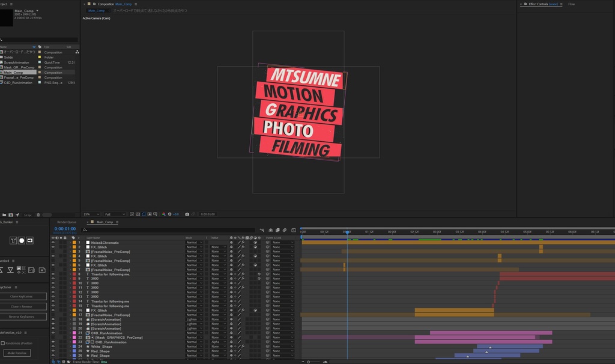This screenshot has width=615, height=364.
Task: Lock the C4D_RunAnimation layer
Action: click(x=65, y=333)
